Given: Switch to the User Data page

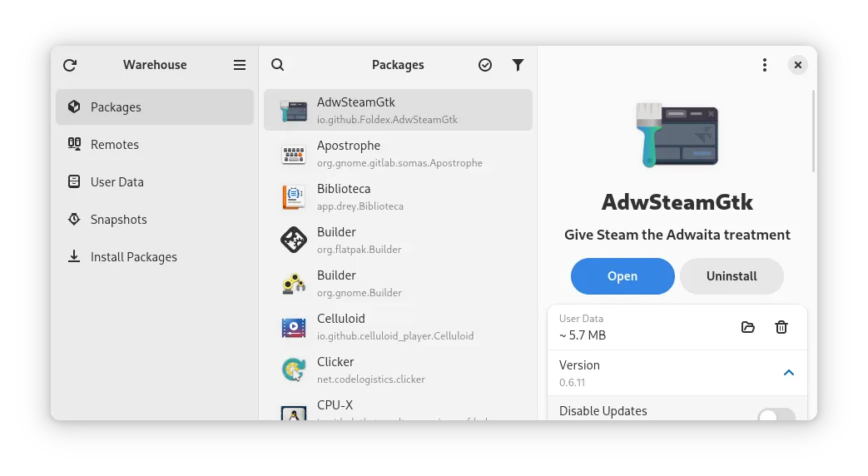Looking at the screenshot, I should pos(155,182).
